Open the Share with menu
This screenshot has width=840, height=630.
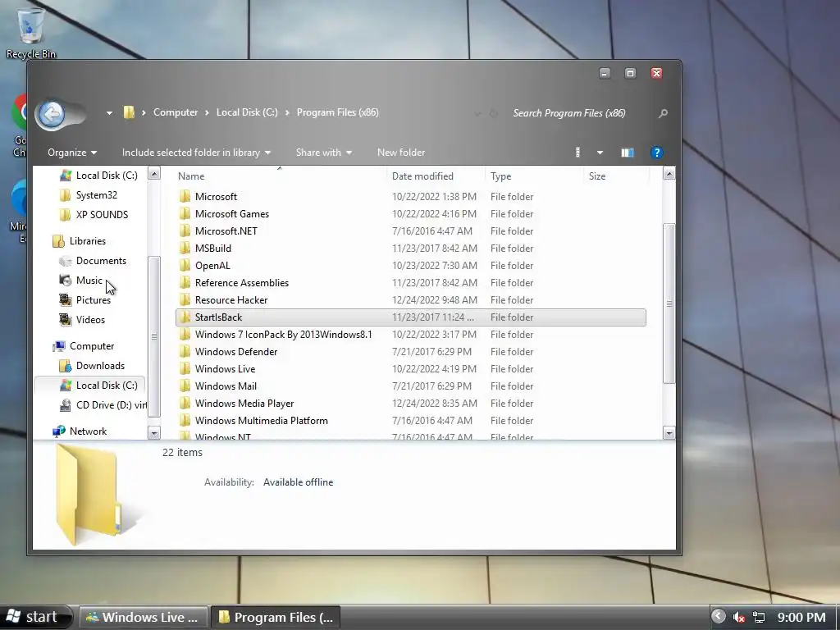click(323, 153)
